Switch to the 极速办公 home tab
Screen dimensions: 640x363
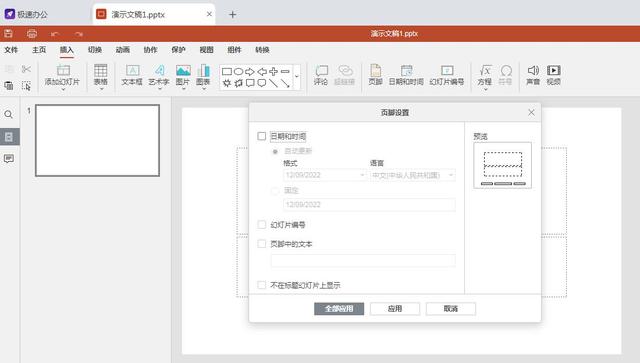click(x=26, y=14)
